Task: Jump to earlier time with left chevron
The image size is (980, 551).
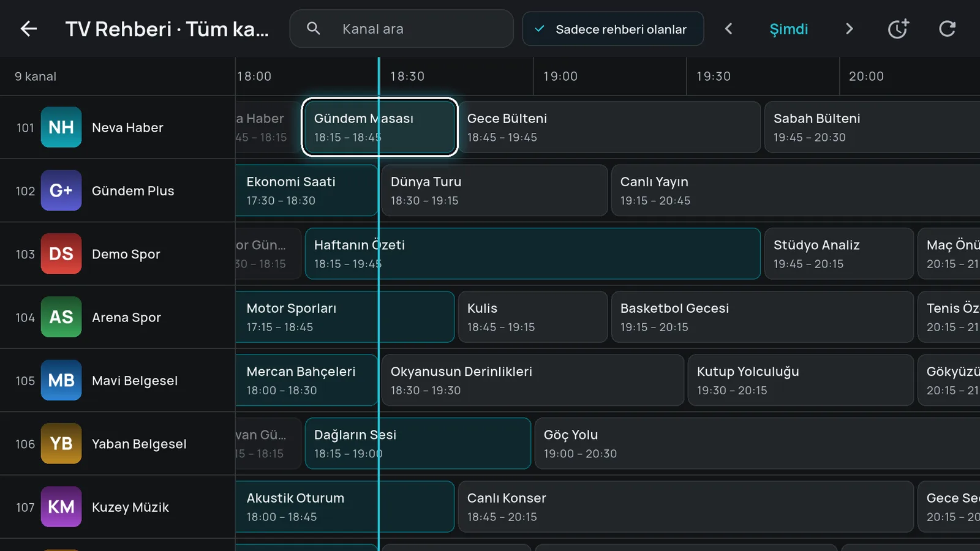Action: pos(728,29)
